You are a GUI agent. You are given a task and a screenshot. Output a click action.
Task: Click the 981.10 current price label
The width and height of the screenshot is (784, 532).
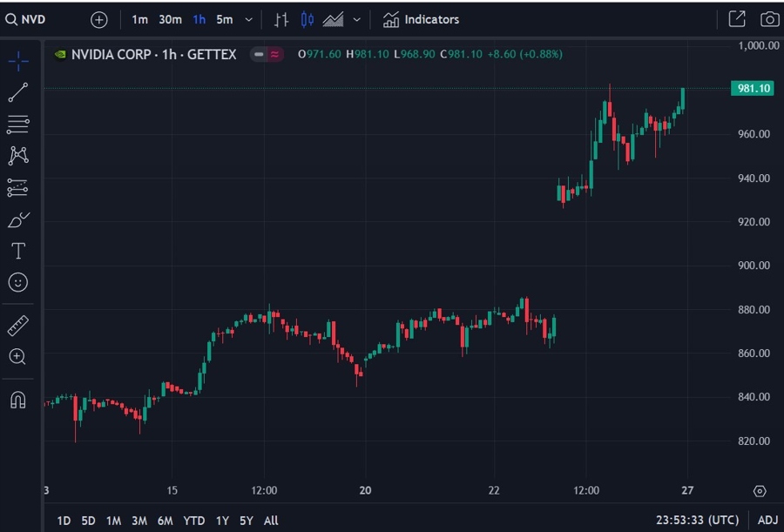(753, 89)
